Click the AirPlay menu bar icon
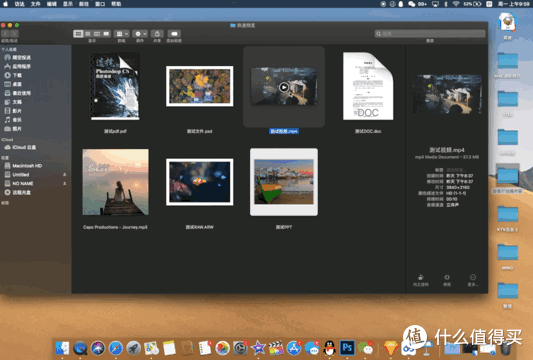Screen dimensions: 533x360 click(x=435, y=4)
